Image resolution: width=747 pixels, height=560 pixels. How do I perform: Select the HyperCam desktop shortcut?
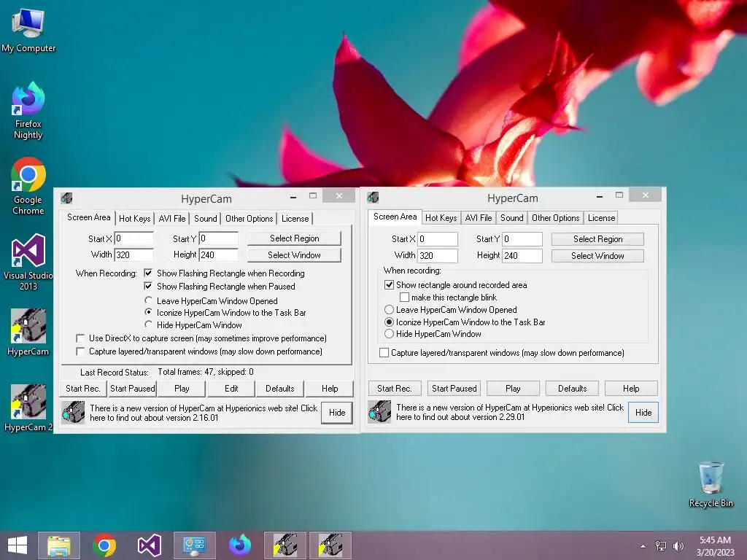tap(28, 332)
